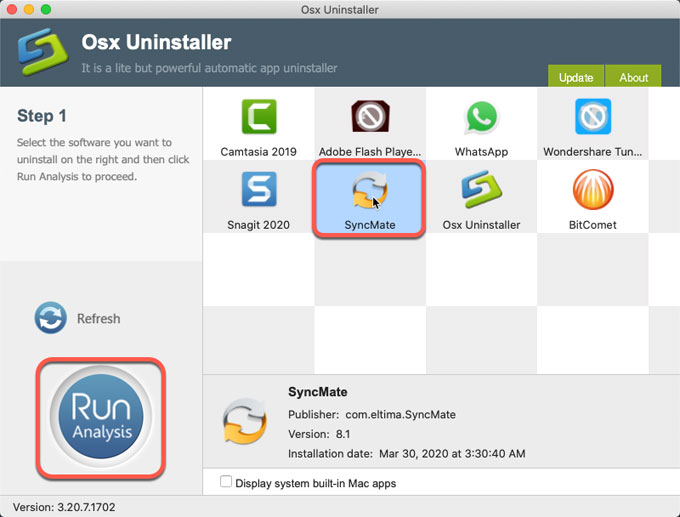Click the Run Analysis button
680x517 pixels.
tap(101, 416)
